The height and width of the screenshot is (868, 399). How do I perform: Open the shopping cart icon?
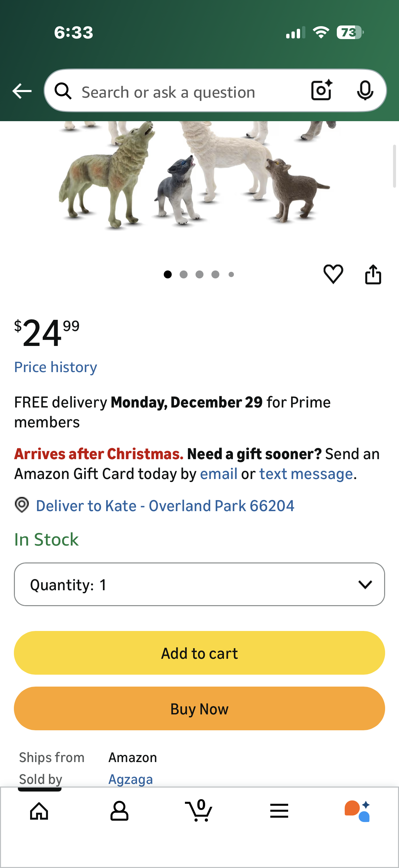(x=199, y=810)
